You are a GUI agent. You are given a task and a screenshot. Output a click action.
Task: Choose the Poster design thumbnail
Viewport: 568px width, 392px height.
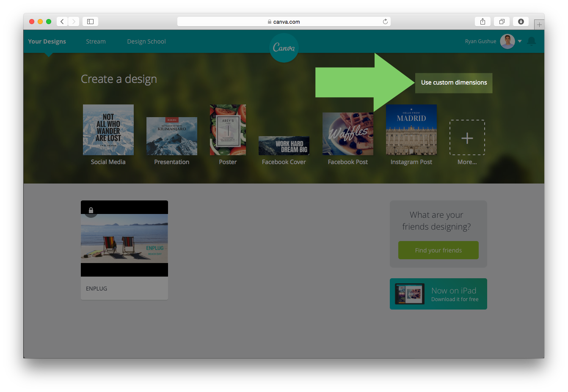pyautogui.click(x=228, y=130)
